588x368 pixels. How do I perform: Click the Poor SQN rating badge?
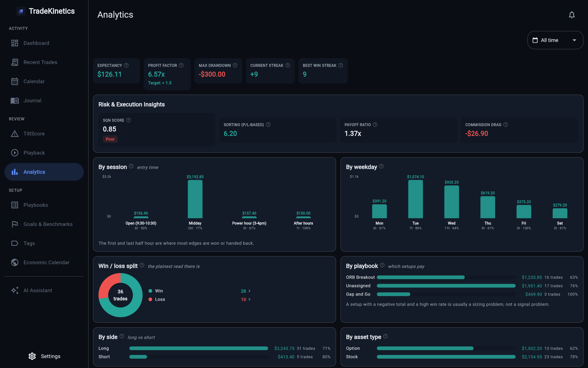(x=110, y=139)
